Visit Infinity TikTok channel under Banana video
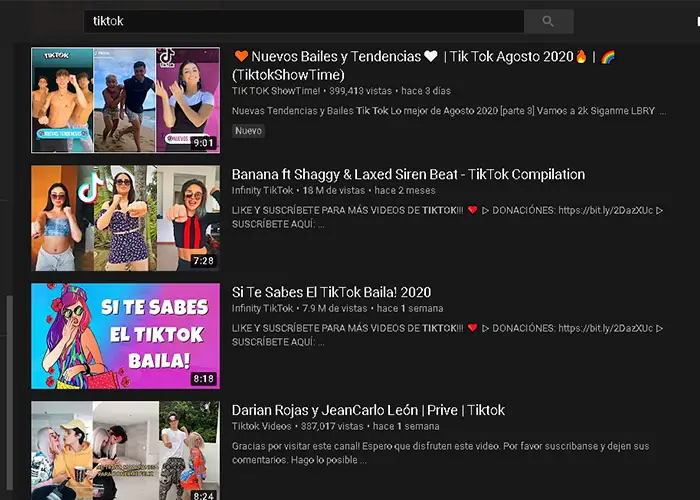 pyautogui.click(x=262, y=191)
